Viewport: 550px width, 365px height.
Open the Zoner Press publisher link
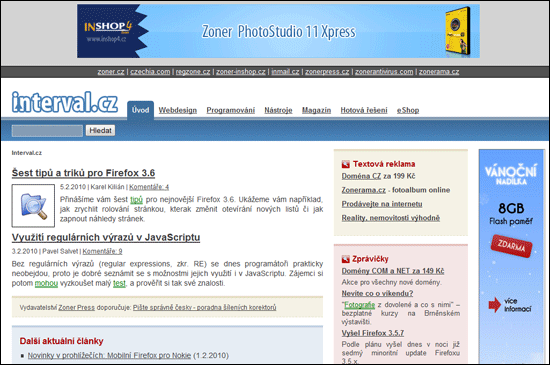(x=76, y=307)
